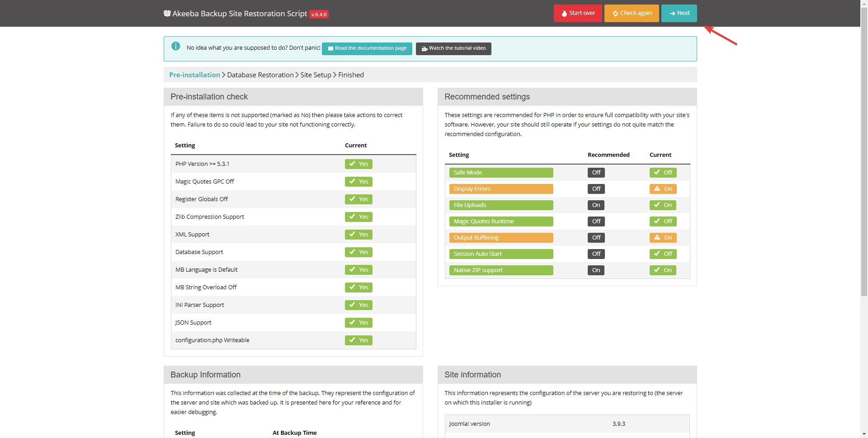Viewport: 868px width, 438px height.
Task: Click the checkmark icon for Safe Mode
Action: click(x=657, y=173)
